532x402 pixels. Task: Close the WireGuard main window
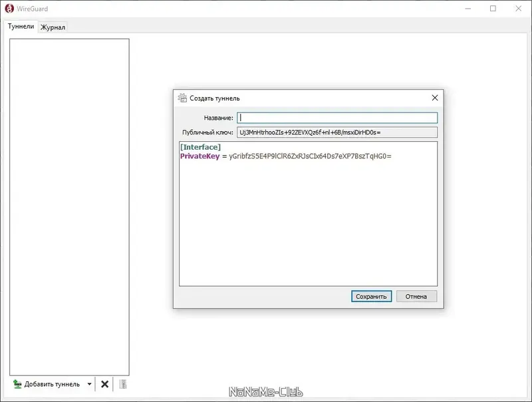(519, 9)
